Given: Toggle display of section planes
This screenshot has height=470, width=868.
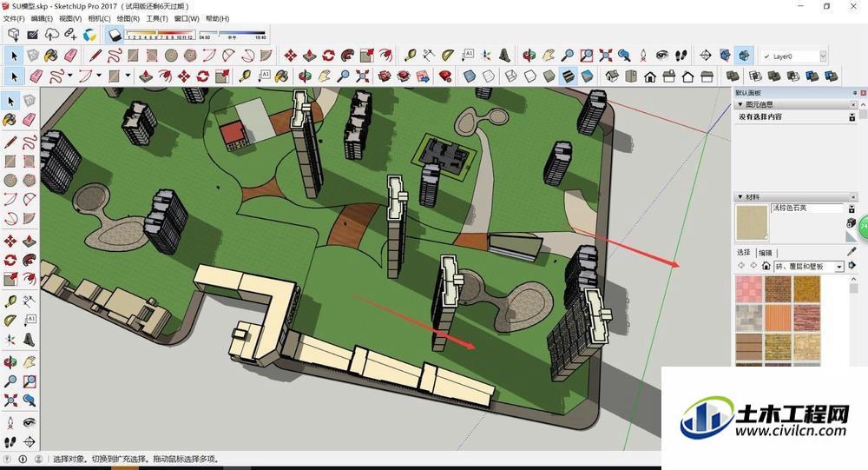Looking at the screenshot, I should click(x=725, y=56).
